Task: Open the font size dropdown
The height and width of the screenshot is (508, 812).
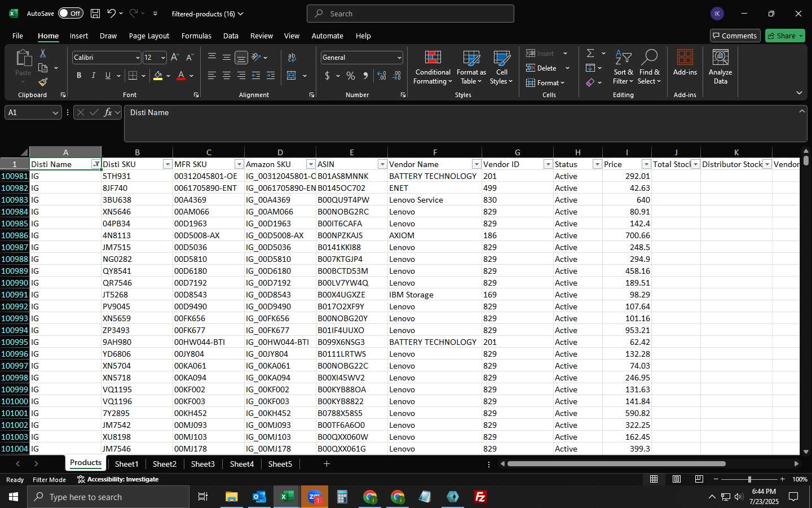Action: pyautogui.click(x=163, y=58)
